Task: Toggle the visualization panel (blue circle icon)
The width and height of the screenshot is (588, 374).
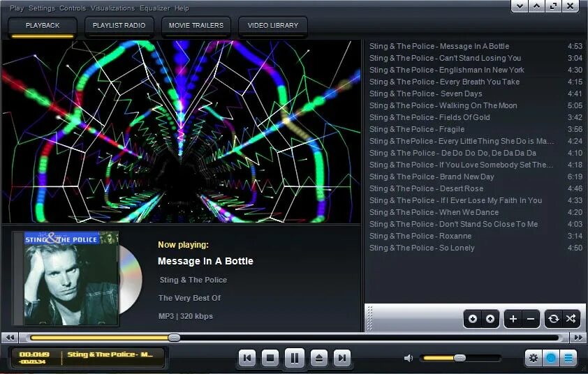Action: click(x=550, y=358)
